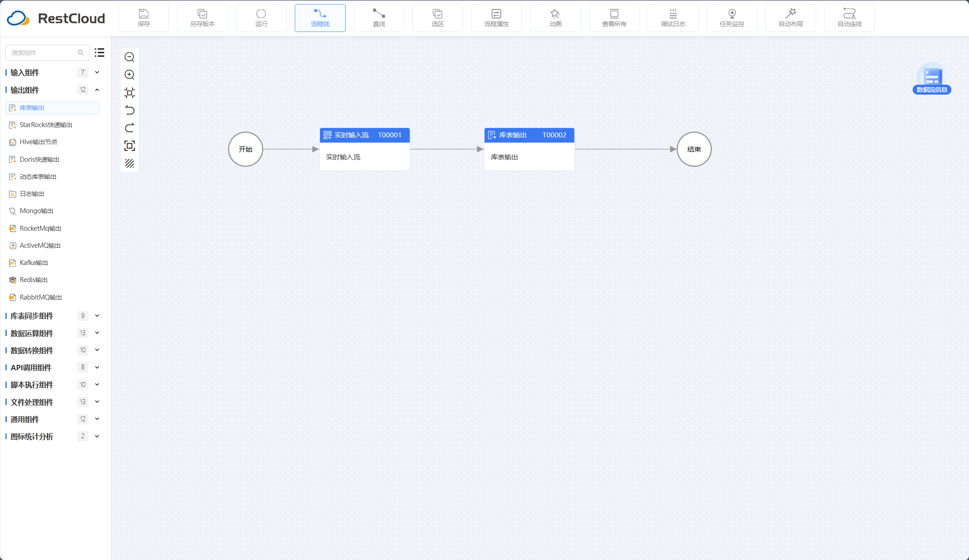Focus the 搜索组件 search field
969x560 pixels.
coord(47,53)
